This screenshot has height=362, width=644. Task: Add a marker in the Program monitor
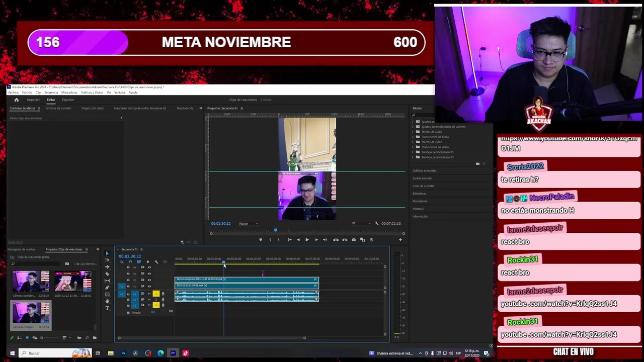coord(261,239)
